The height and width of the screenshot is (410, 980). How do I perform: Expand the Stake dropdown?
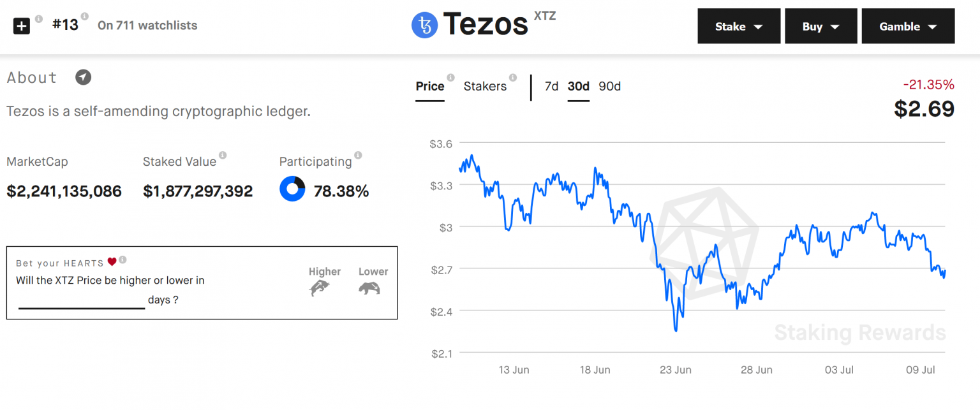pos(738,26)
